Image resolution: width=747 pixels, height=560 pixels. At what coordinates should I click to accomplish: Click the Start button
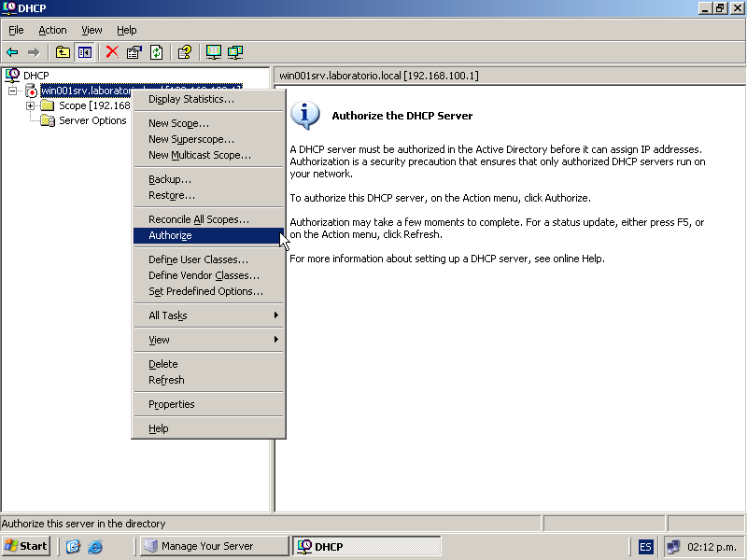pyautogui.click(x=26, y=546)
